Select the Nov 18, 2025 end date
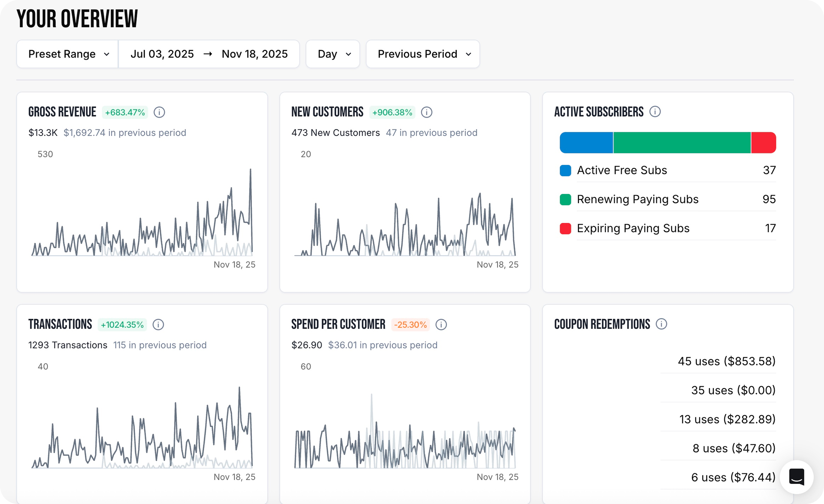 click(254, 54)
